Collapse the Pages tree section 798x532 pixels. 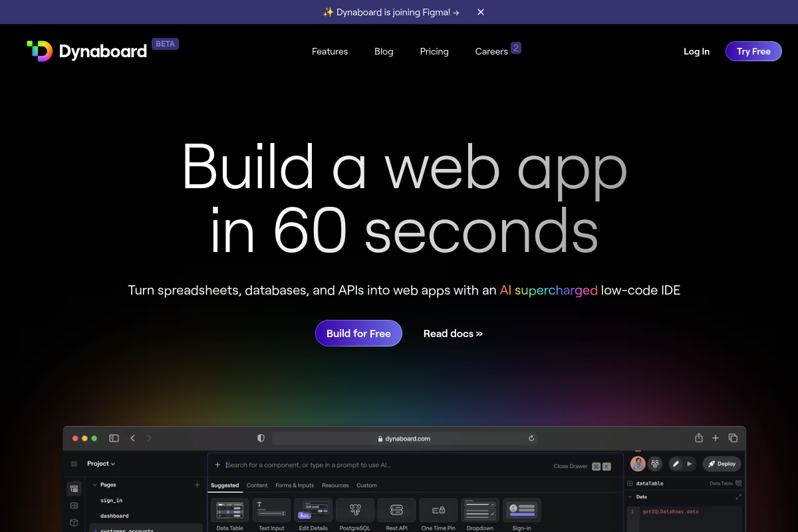[x=95, y=485]
